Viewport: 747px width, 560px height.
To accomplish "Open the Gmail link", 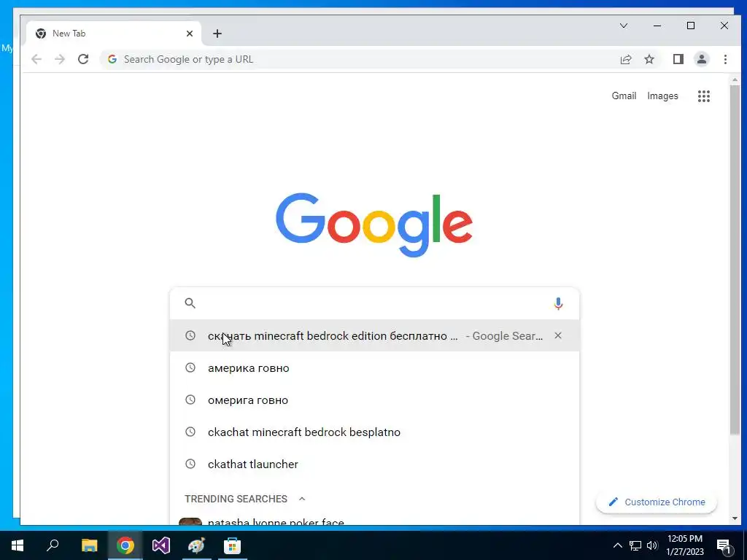I will coord(624,96).
